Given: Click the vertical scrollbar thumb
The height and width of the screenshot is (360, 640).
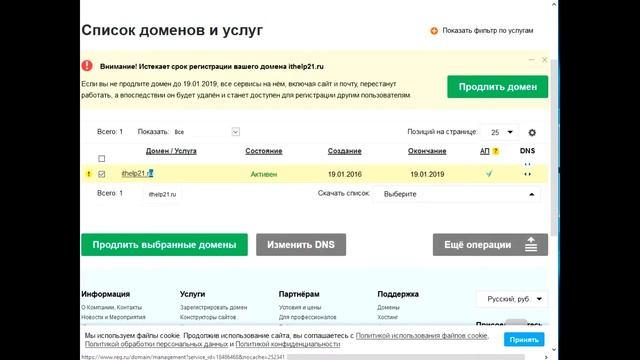Looking at the screenshot, I should tap(554, 147).
